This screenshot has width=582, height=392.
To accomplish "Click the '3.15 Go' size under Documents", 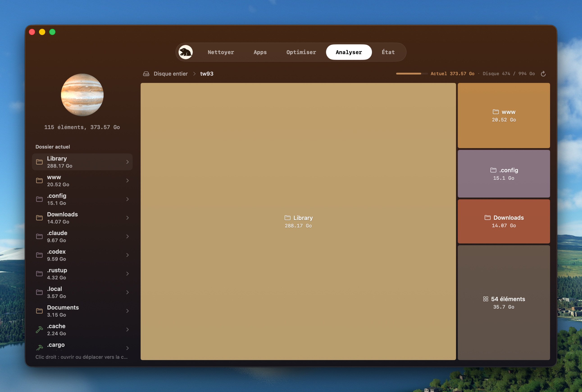I will (x=57, y=315).
